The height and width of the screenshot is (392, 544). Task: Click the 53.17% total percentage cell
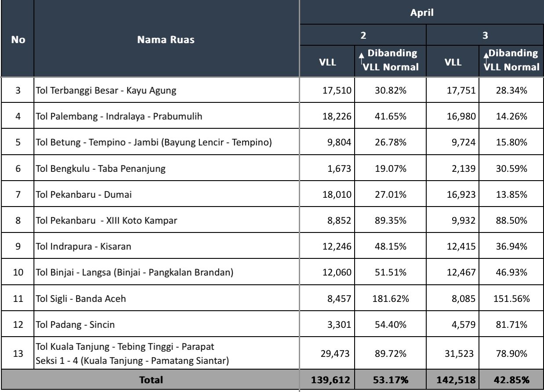[389, 380]
